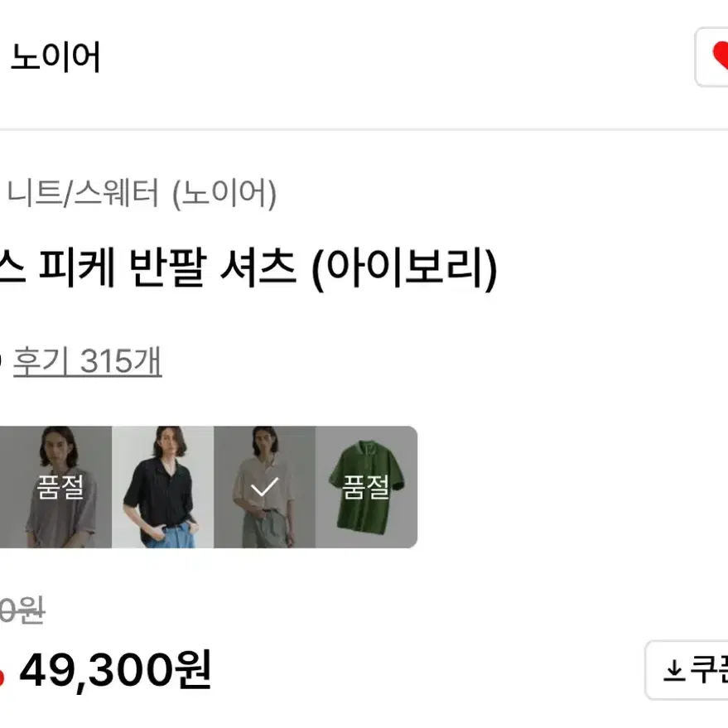Click the 품절 label on green shirt
This screenshot has width=728, height=728.
pyautogui.click(x=365, y=487)
